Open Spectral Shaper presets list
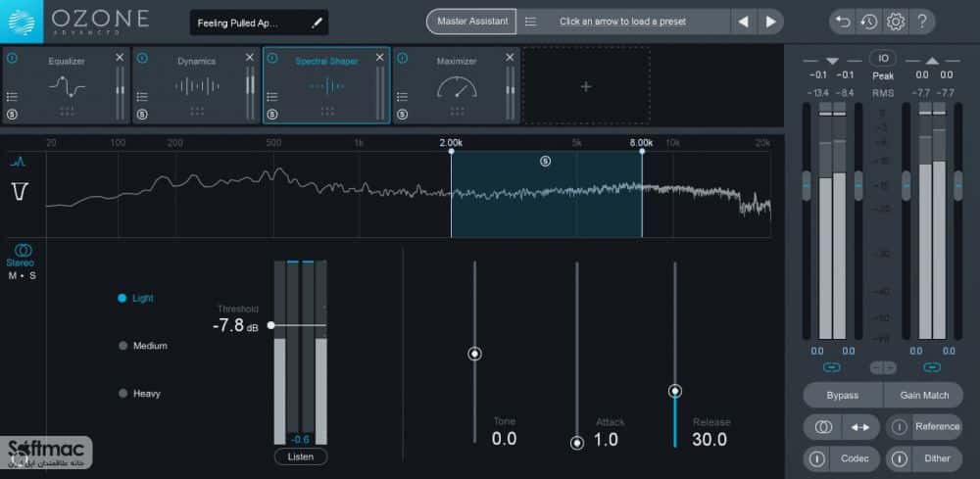Screen dimensions: 980x479 271,96
